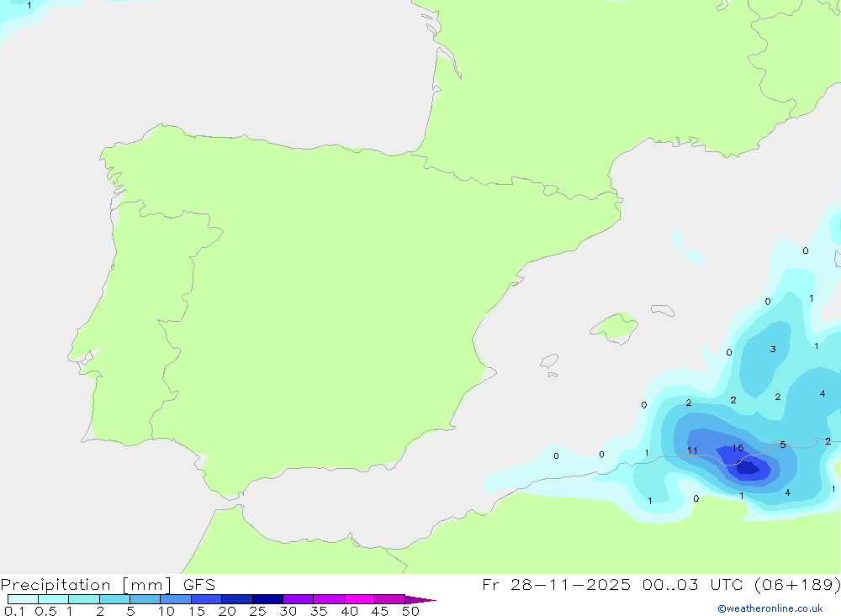Viewport: 841px width, 616px height.
Task: Click the over-50 mm arrow legend tip
Action: (420, 599)
